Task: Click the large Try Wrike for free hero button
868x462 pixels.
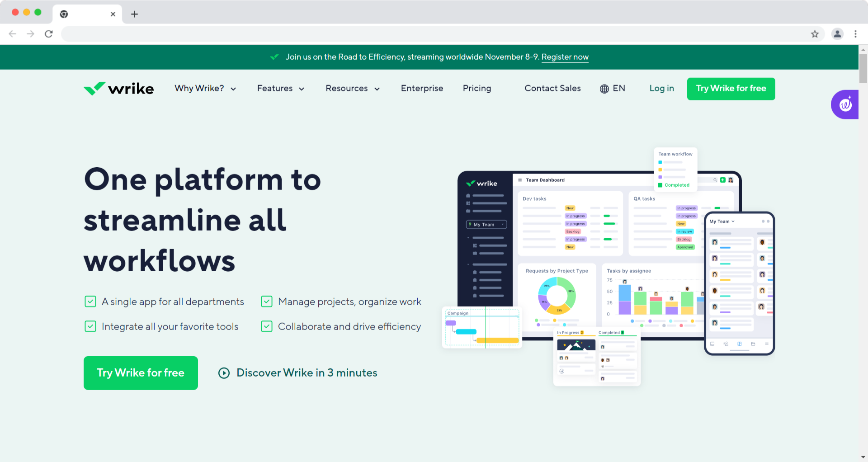Action: [x=141, y=373]
